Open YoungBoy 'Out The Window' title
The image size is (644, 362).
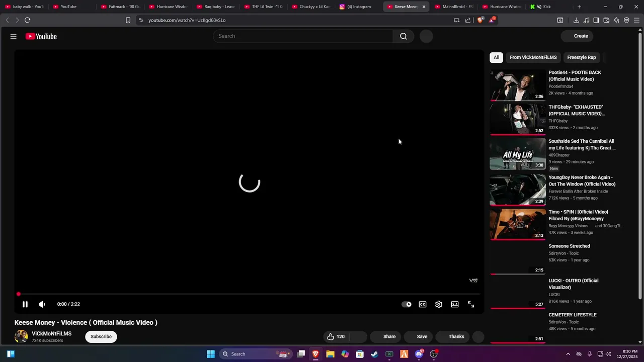582,180
